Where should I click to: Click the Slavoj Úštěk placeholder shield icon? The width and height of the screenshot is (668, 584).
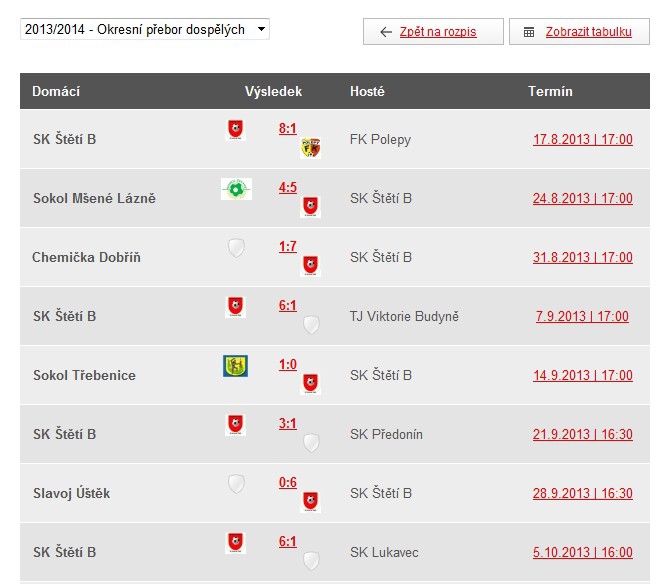236,484
